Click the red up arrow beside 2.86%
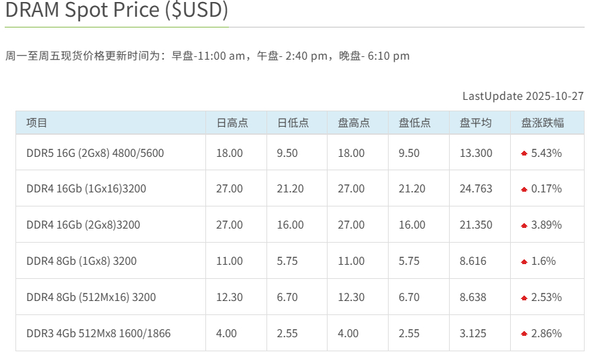This screenshot has width=592, height=364. [x=524, y=334]
